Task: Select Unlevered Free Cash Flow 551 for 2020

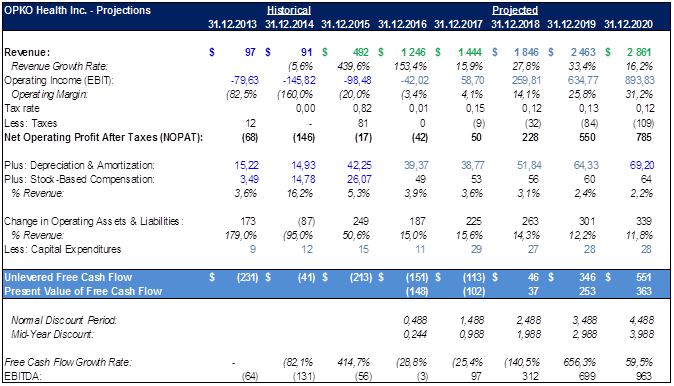Action: tap(644, 277)
